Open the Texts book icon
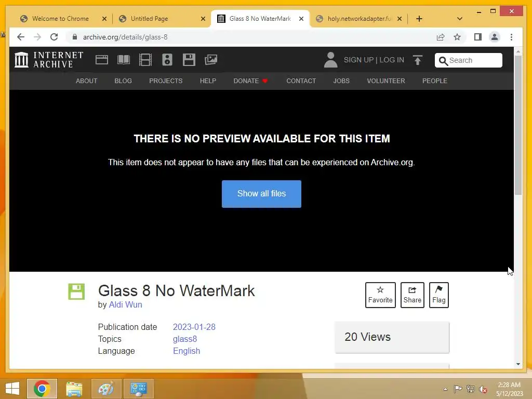532x399 pixels. pyautogui.click(x=124, y=60)
